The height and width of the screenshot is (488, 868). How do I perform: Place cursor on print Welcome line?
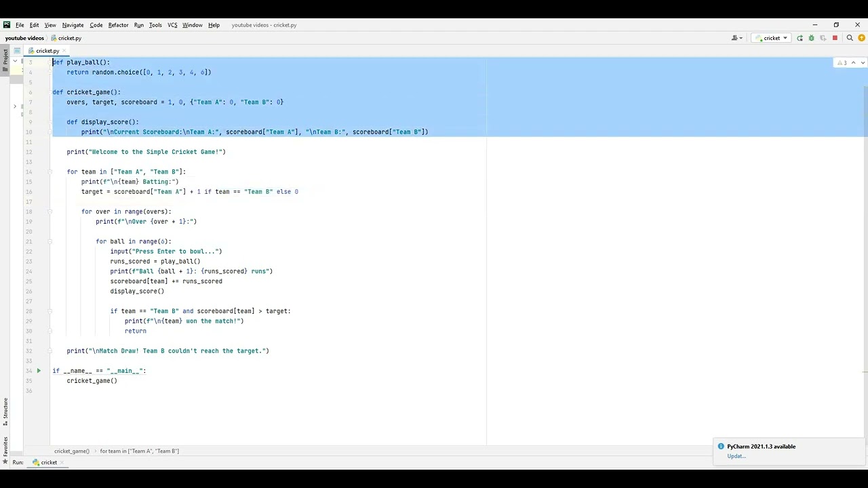(146, 152)
